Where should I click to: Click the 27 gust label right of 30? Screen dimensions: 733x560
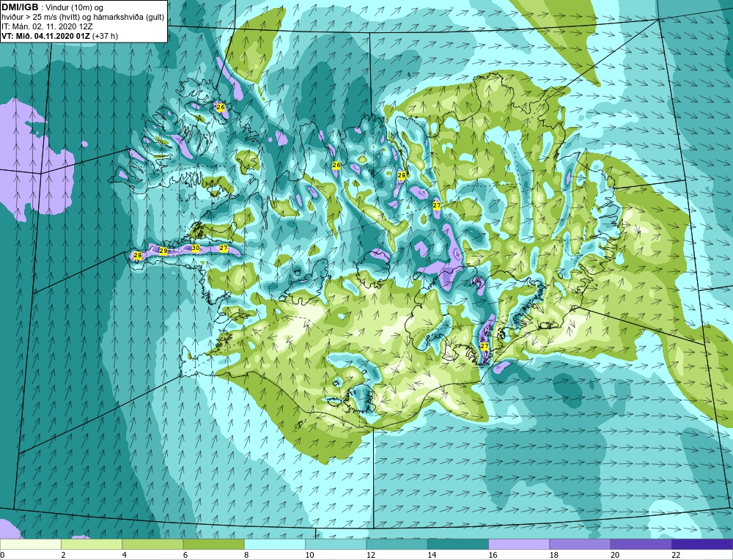coord(224,248)
